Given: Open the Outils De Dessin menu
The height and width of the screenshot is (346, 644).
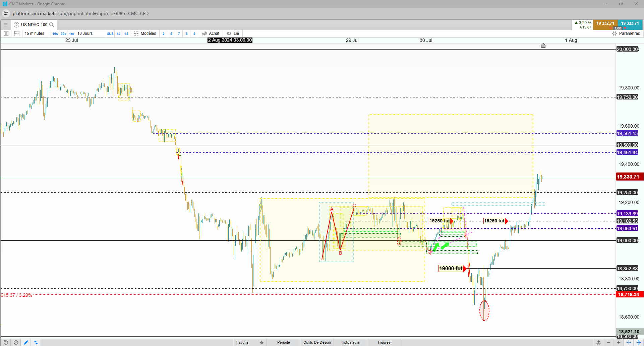Looking at the screenshot, I should point(317,342).
